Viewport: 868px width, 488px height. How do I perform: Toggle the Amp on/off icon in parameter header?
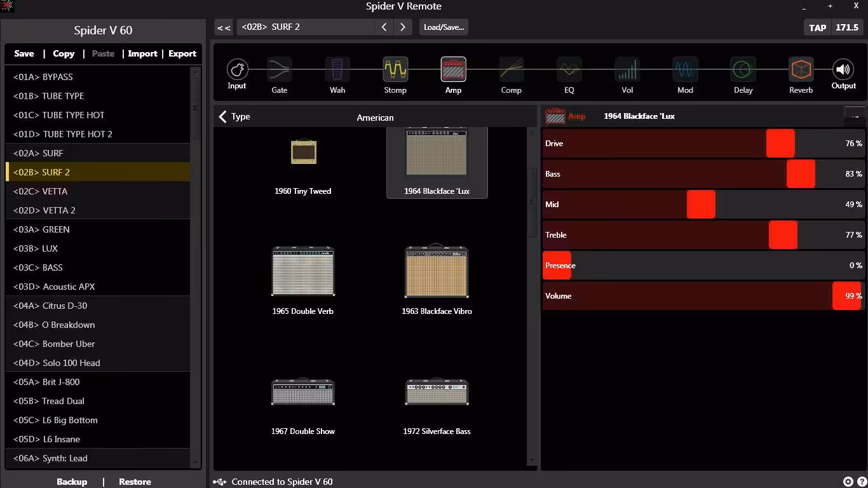pyautogui.click(x=555, y=116)
